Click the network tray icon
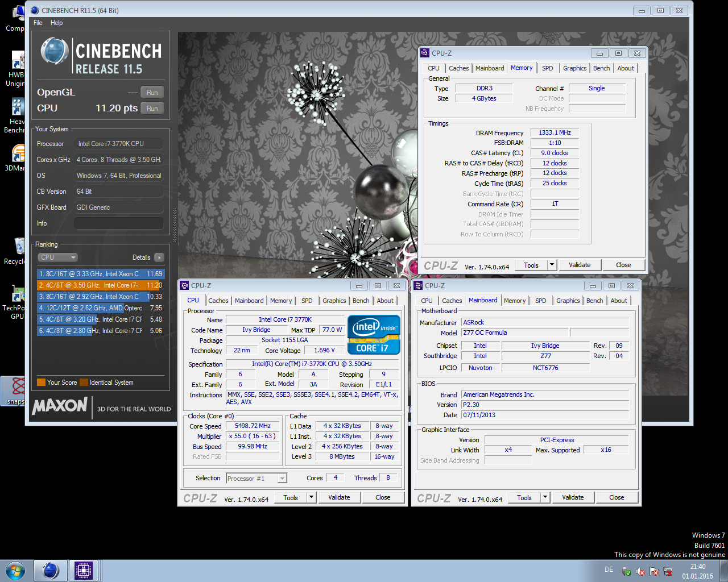728x582 pixels. pos(668,571)
